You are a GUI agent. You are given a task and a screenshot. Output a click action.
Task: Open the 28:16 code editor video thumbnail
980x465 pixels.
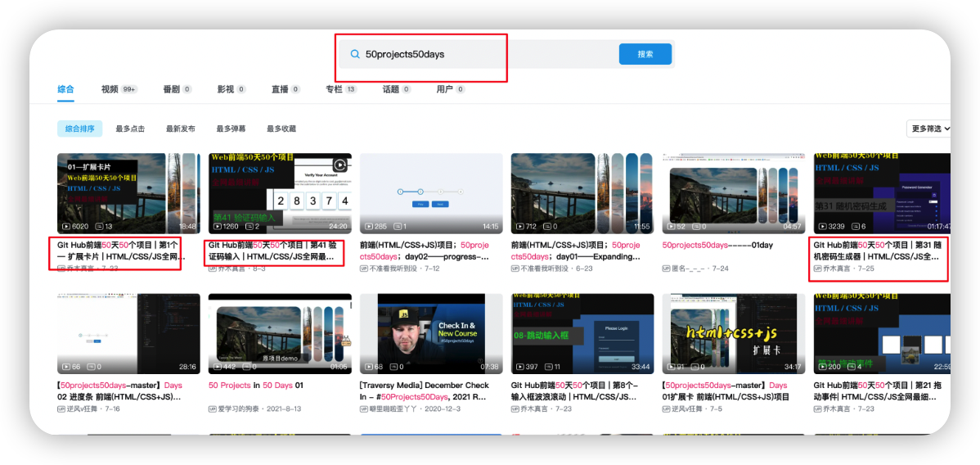[x=128, y=333]
